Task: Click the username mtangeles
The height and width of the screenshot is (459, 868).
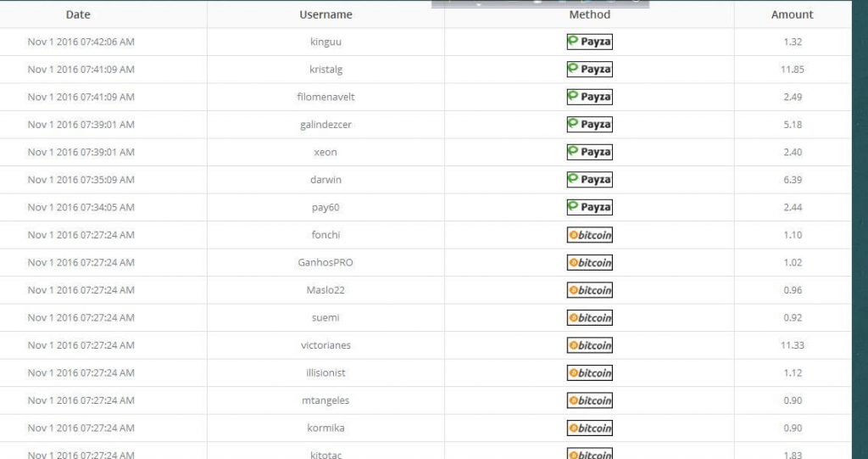Action: click(x=325, y=400)
